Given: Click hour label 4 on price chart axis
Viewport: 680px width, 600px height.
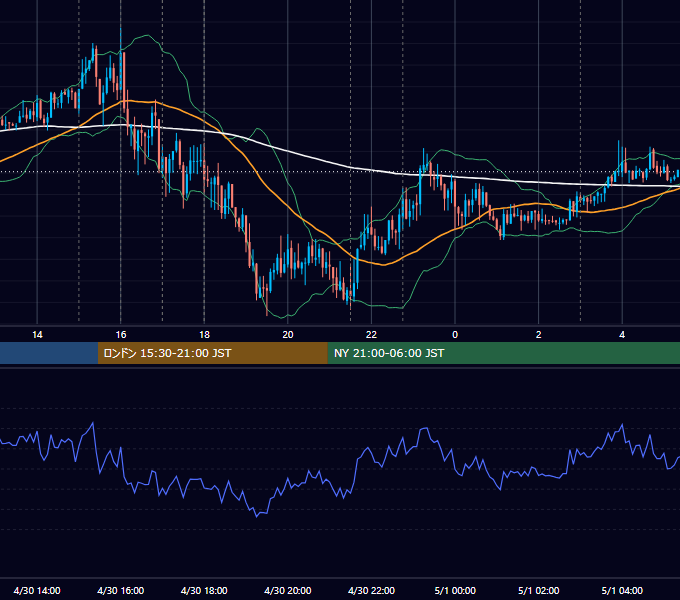Looking at the screenshot, I should [622, 335].
